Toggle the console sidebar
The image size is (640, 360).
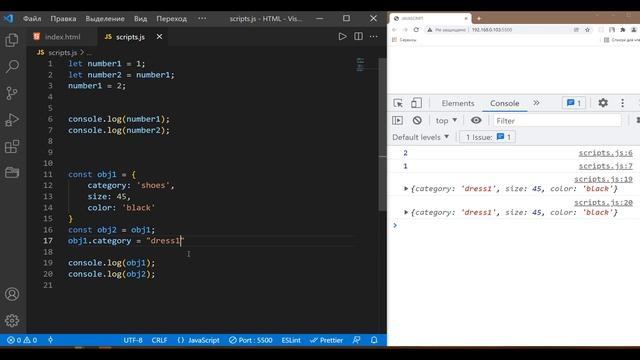[x=397, y=120]
